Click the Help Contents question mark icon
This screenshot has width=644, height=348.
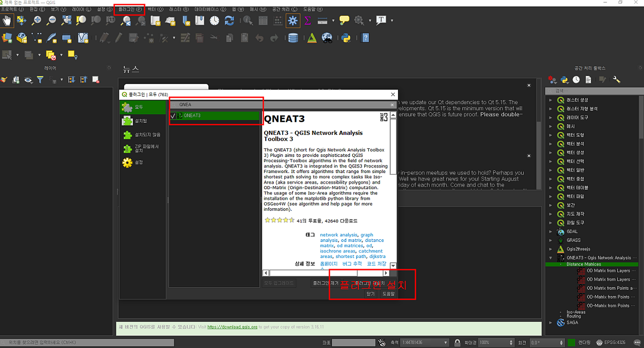pyautogui.click(x=366, y=38)
